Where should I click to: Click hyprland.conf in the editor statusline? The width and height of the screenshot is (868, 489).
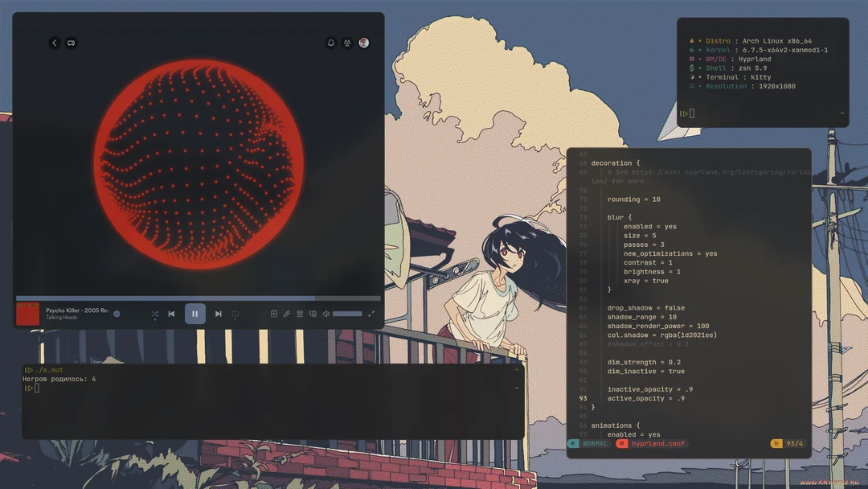coord(657,444)
